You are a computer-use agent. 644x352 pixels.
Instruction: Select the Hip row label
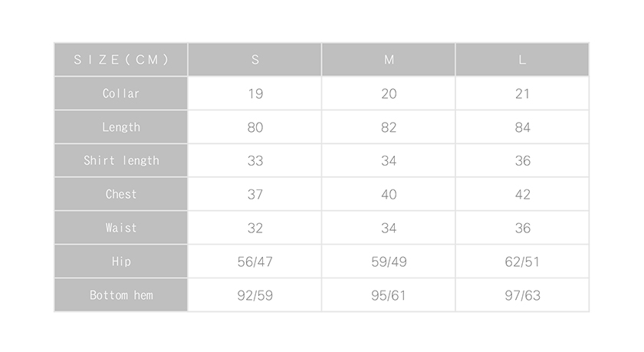(121, 262)
